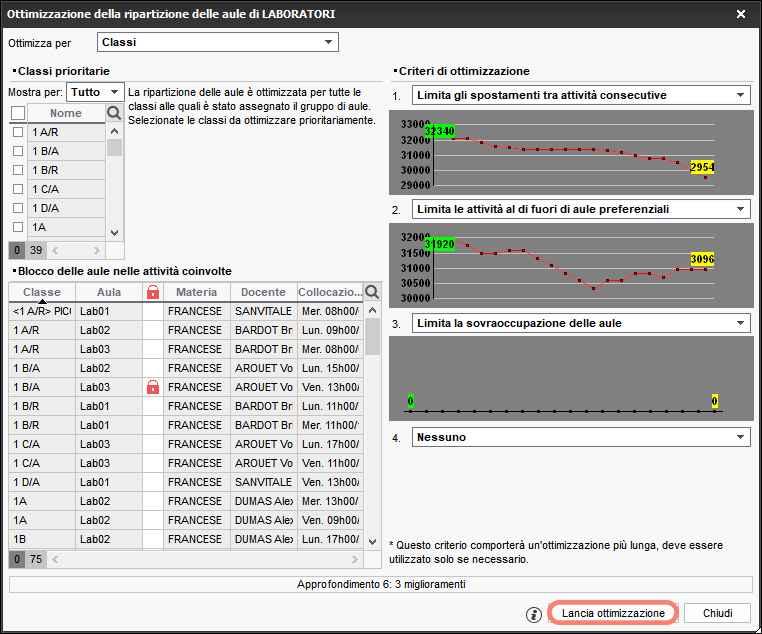
Task: Click the search magnifier in Blocco delle aule table
Action: point(372,292)
